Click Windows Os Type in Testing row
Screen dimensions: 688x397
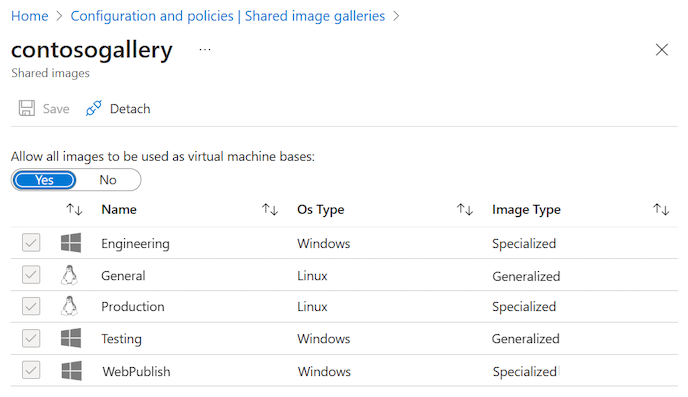(x=324, y=339)
